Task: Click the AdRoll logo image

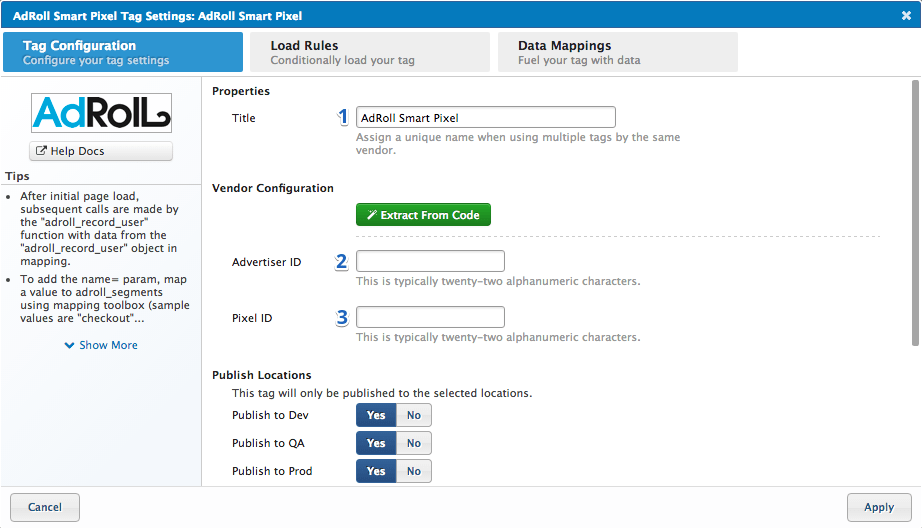Action: (101, 113)
